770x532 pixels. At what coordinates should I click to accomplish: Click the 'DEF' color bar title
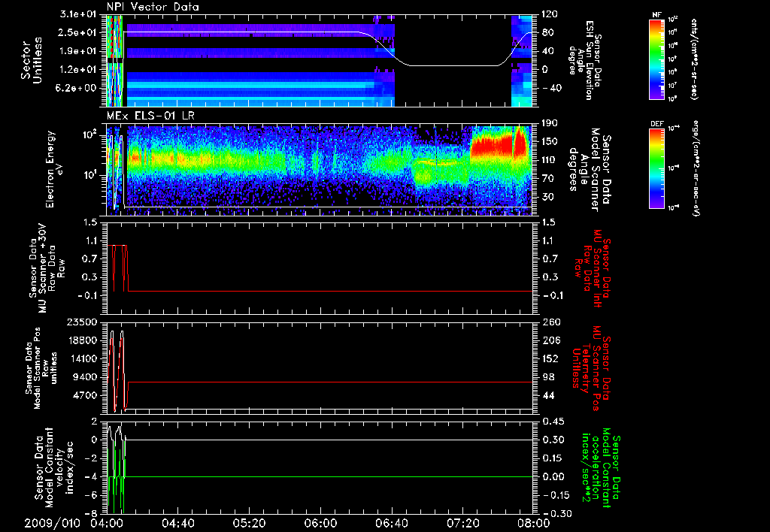pyautogui.click(x=656, y=124)
